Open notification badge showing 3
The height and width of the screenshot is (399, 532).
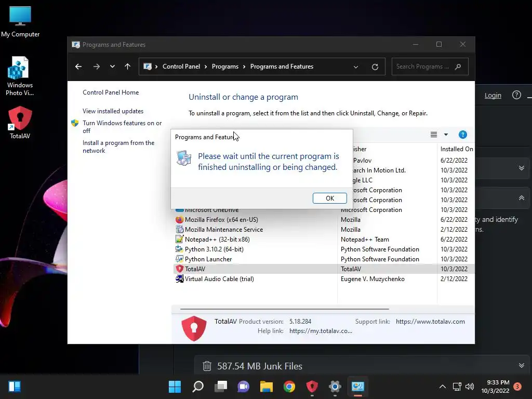(x=517, y=387)
